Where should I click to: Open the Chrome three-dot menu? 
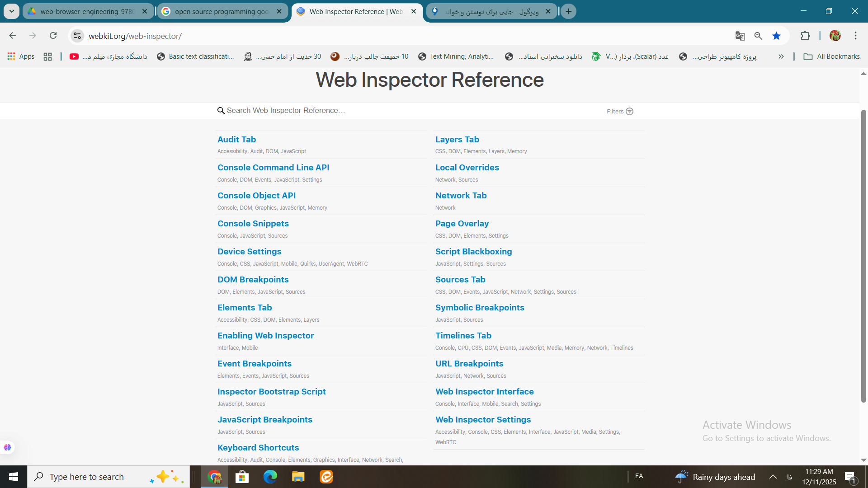855,36
